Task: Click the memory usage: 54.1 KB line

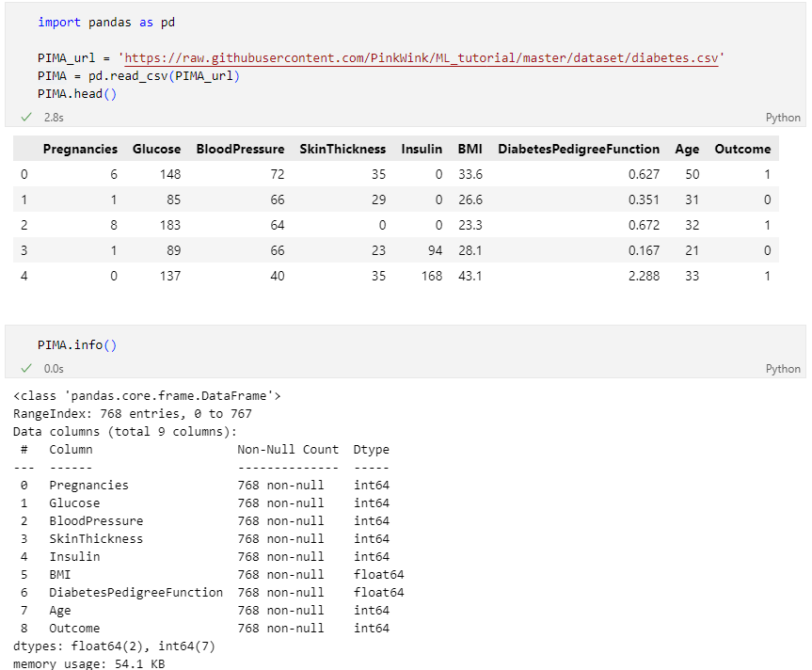Action: coord(89,663)
